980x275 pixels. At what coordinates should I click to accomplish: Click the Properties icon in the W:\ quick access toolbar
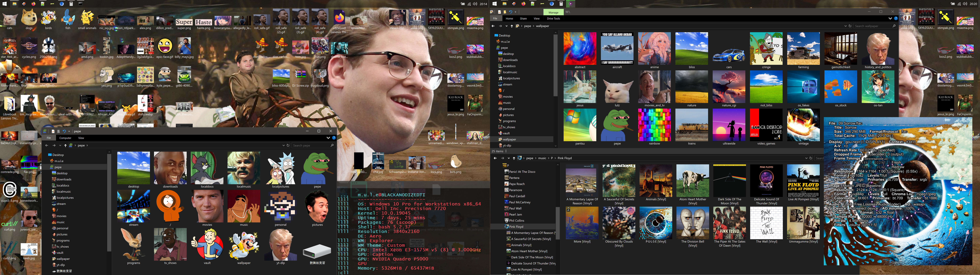(500, 12)
